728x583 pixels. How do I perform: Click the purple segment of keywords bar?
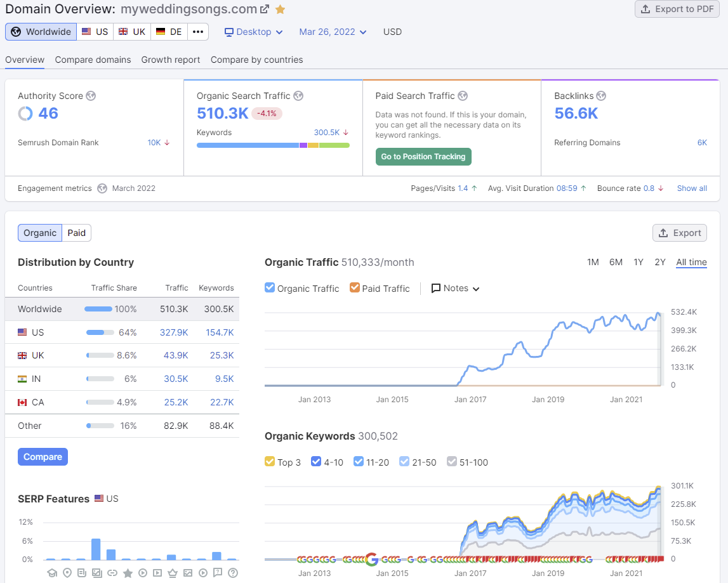click(303, 145)
